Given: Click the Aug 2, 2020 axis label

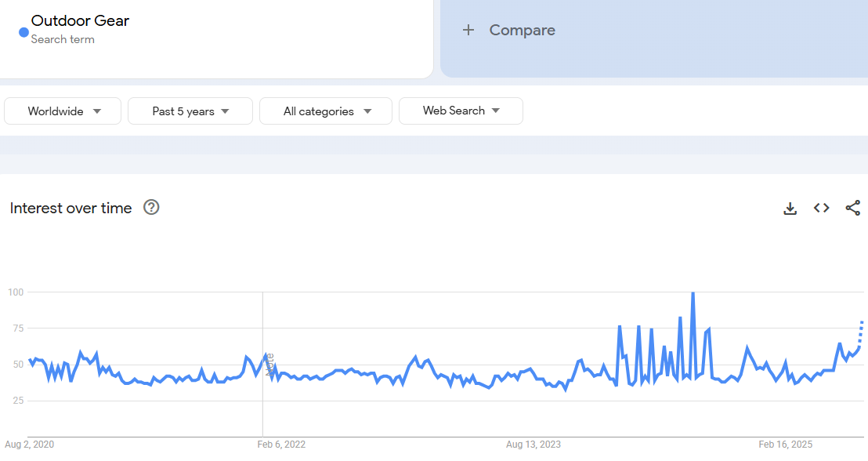Looking at the screenshot, I should [29, 445].
